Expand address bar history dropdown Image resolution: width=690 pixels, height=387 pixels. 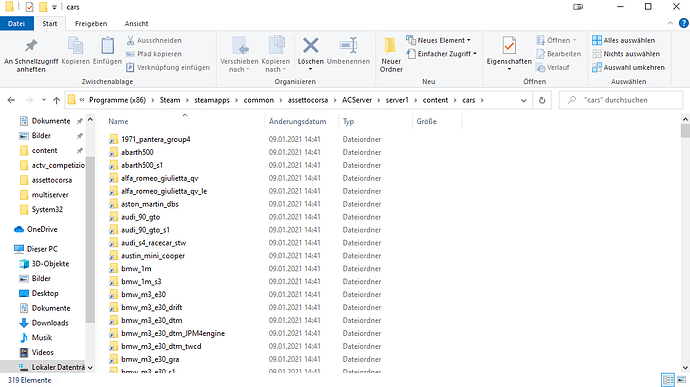pos(524,100)
